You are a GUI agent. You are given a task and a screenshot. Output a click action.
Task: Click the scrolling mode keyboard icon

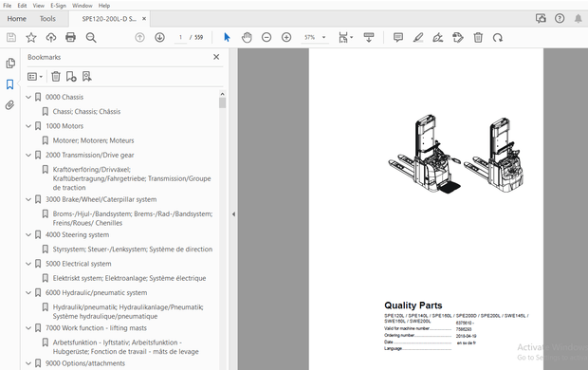pos(369,38)
